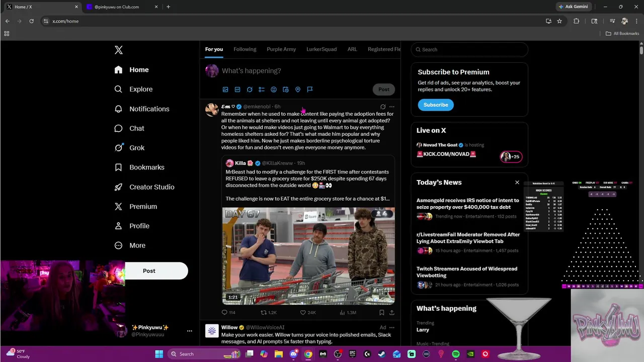This screenshot has width=644, height=362.
Task: Click Grok explain icon on emkenobi post
Action: (x=383, y=107)
